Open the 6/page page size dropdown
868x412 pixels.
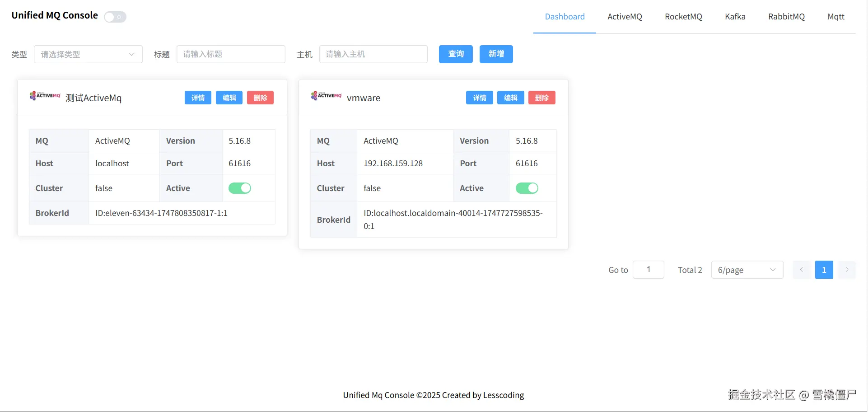tap(747, 270)
